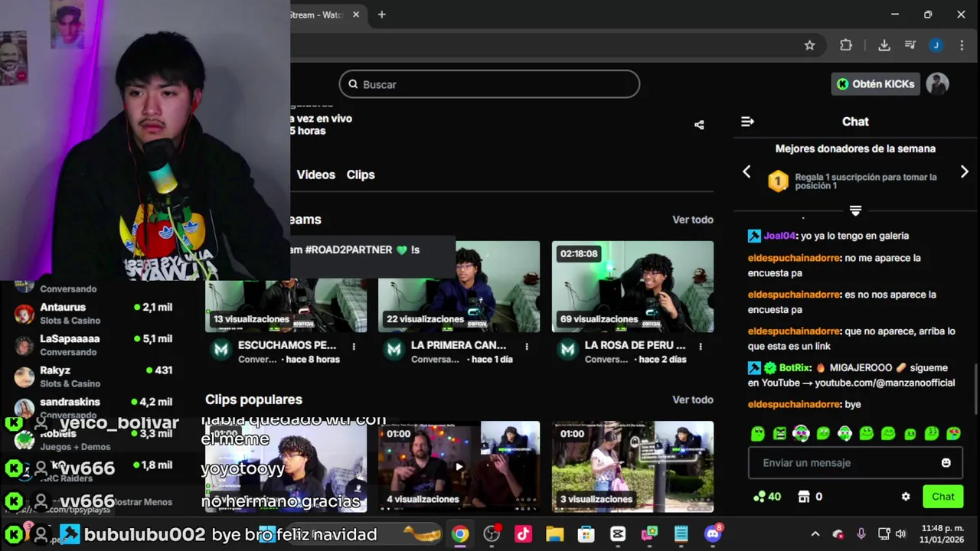Open the emoji picker in message box
Viewport: 980px width, 551px height.
coord(946,463)
